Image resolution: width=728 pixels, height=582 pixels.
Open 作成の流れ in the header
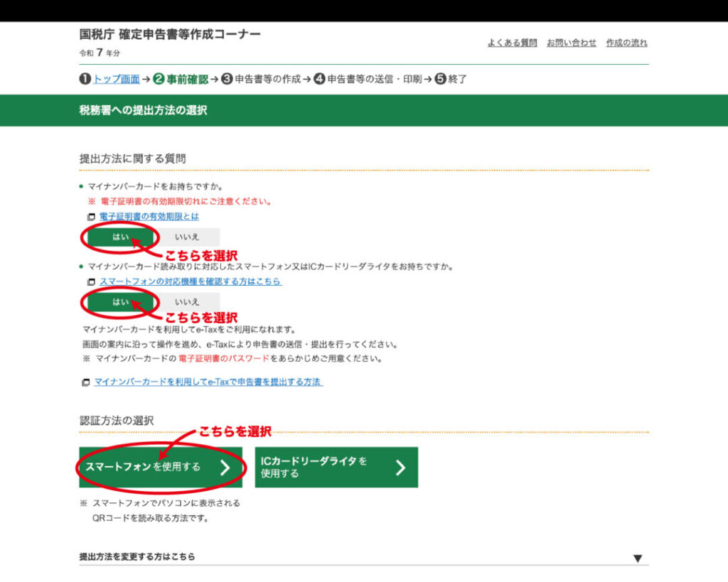(x=626, y=43)
